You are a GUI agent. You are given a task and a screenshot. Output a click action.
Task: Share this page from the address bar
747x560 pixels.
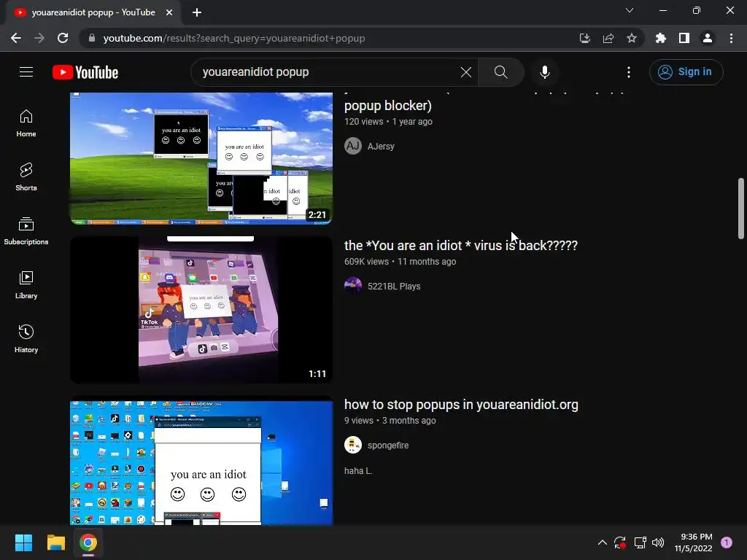pos(608,38)
